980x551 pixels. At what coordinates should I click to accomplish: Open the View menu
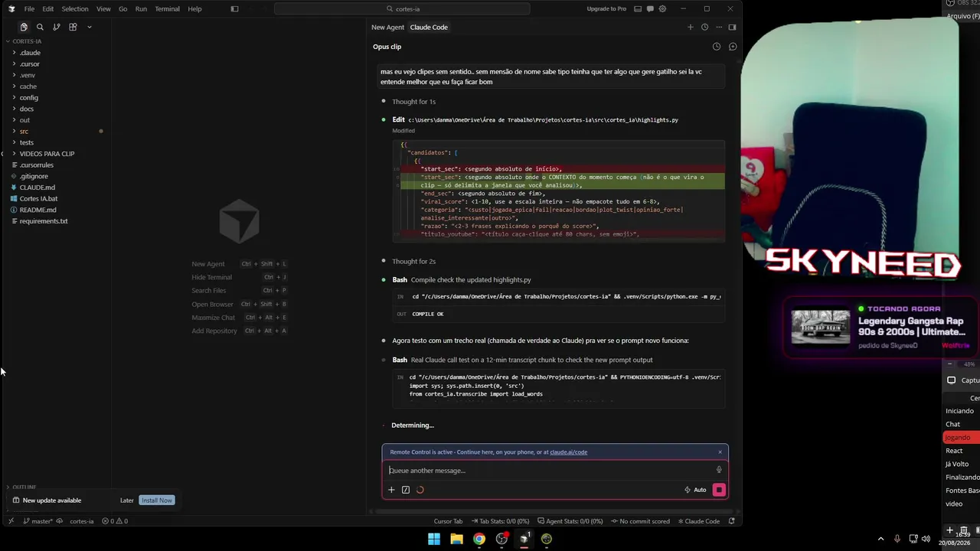click(103, 9)
